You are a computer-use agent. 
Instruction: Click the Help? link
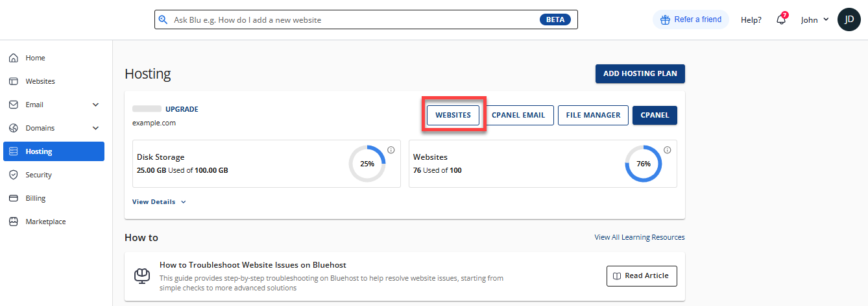click(x=751, y=19)
